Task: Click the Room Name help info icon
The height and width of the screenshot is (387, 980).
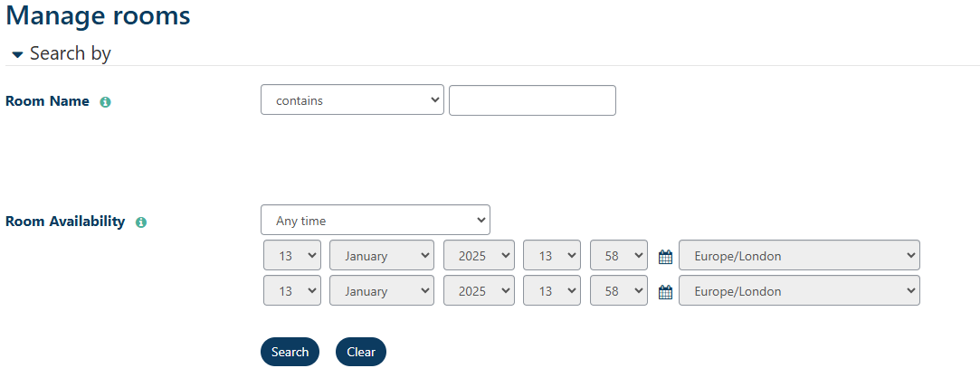Action: pyautogui.click(x=105, y=102)
